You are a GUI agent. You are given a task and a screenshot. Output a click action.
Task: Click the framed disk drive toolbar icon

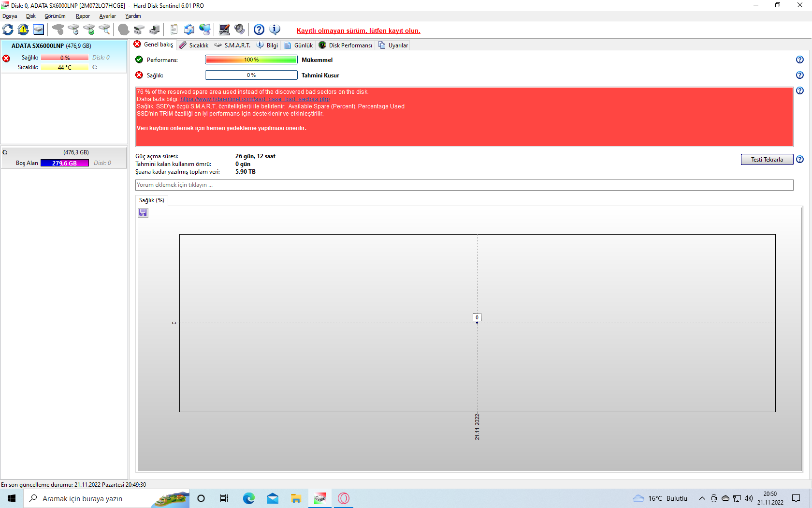pos(39,30)
